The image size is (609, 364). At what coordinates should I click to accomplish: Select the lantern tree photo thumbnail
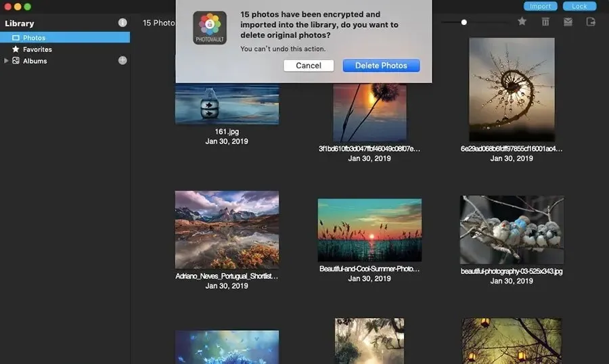(x=512, y=341)
